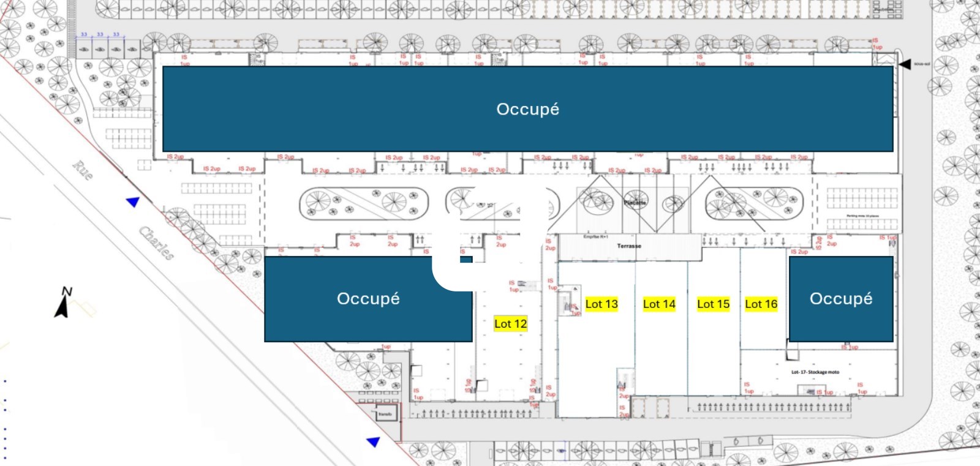Click the lower blue triangle entrance marker

pos(373,441)
